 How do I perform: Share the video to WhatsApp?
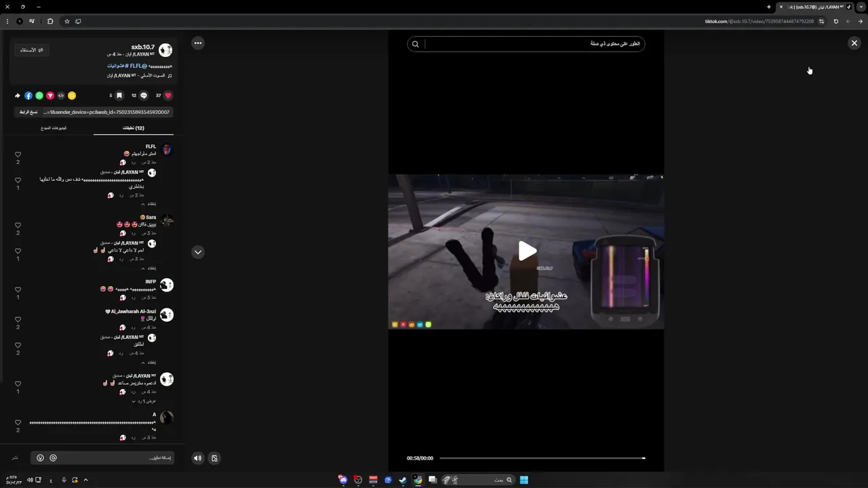[39, 96]
